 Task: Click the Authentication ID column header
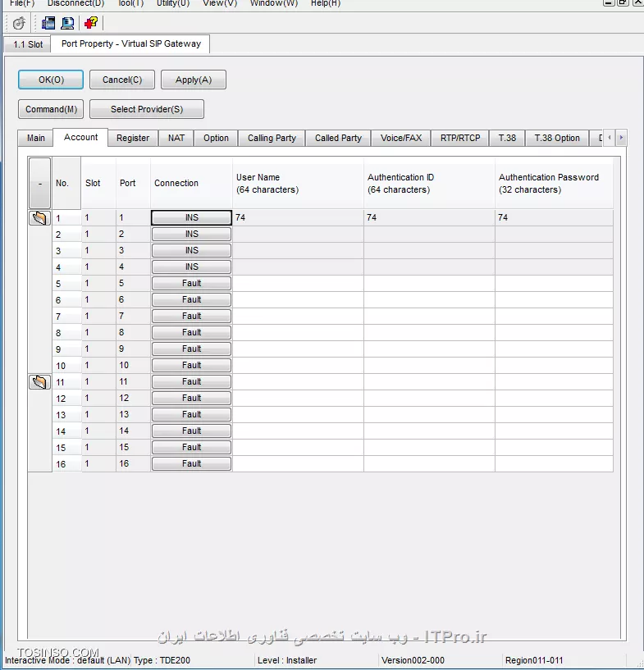429,183
